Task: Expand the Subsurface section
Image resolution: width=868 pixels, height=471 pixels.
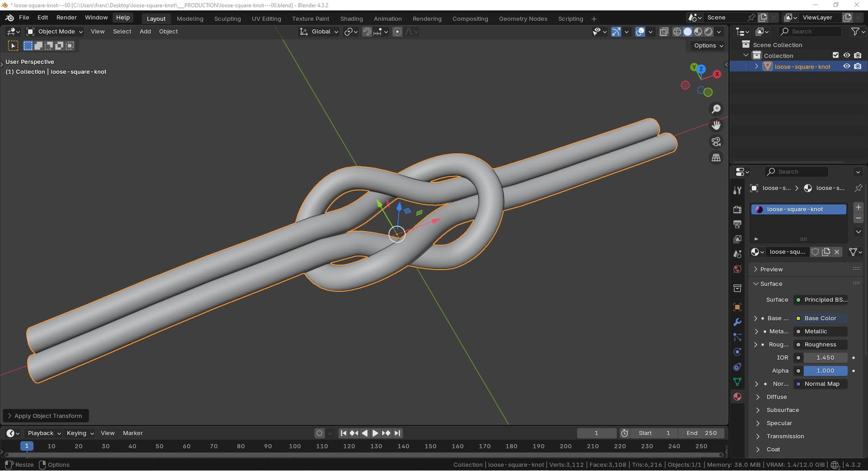Action: coord(783,410)
